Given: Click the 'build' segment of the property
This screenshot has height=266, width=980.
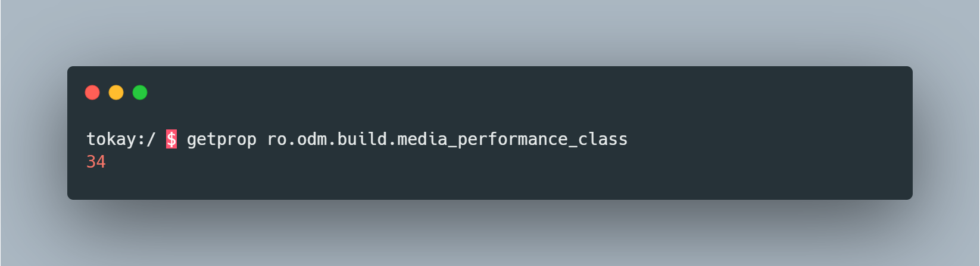Looking at the screenshot, I should pos(357,140).
